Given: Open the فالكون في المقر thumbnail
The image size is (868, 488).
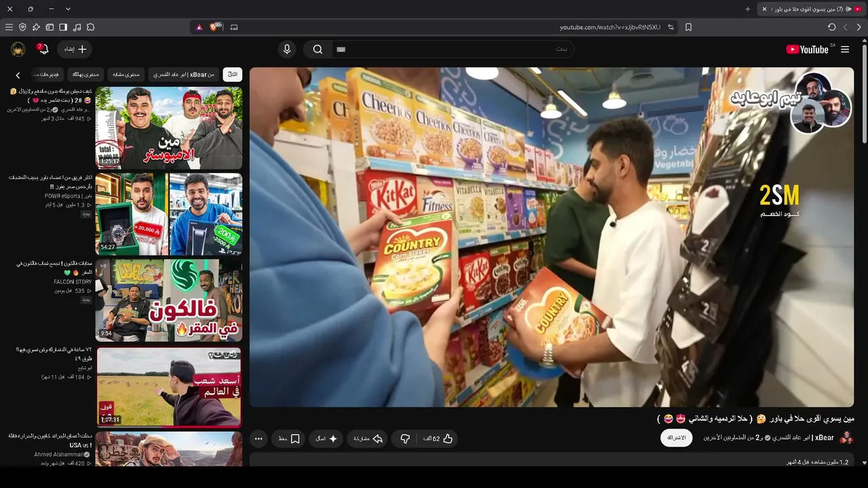Looking at the screenshot, I should pyautogui.click(x=169, y=300).
